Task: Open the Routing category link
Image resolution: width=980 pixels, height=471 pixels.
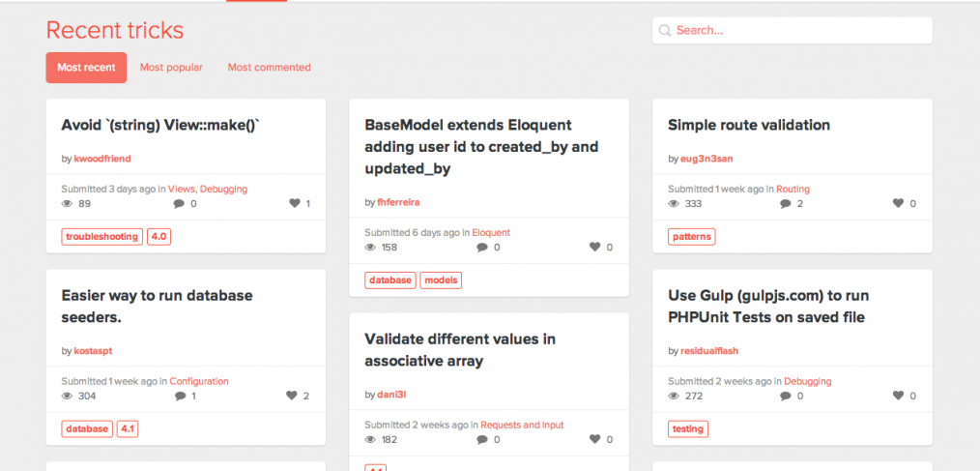Action: click(x=793, y=189)
